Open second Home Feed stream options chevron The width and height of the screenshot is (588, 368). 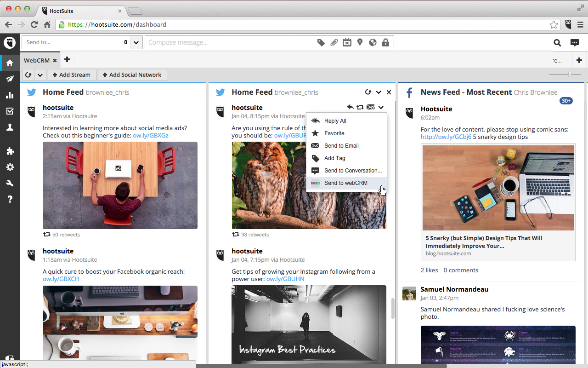[379, 92]
